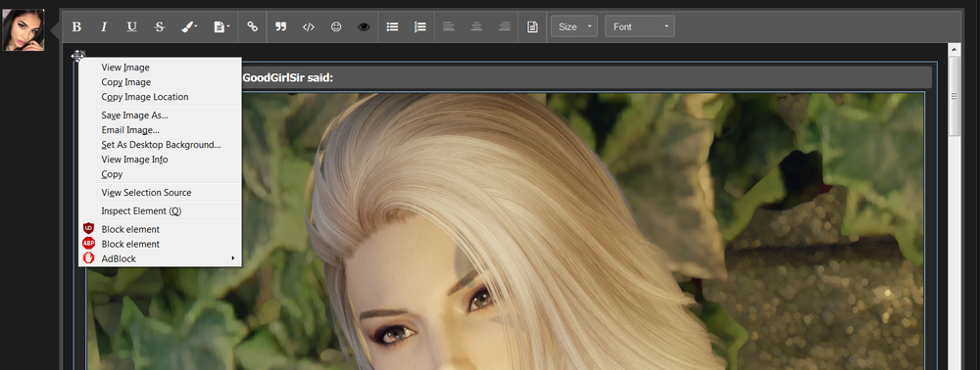Open the special BBCode page dropdown
980x370 pixels.
coord(221,26)
